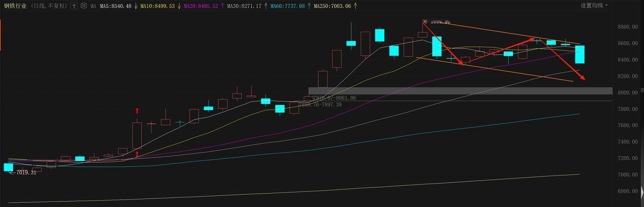Click the 7600.00 price axis label

point(627,126)
